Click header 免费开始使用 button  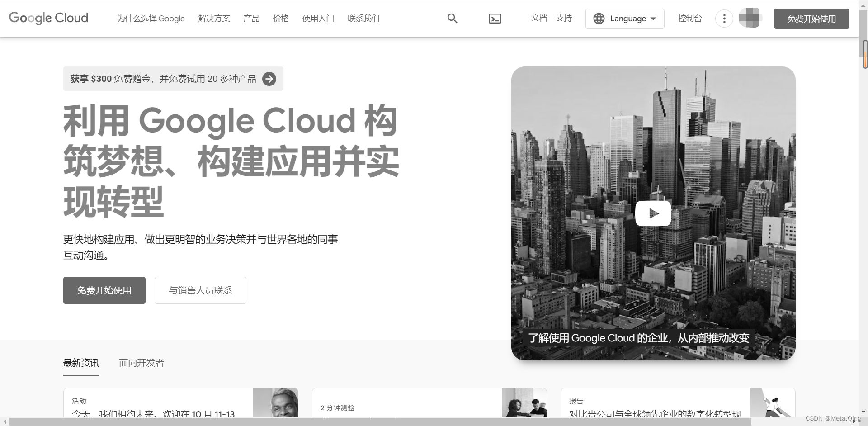[811, 19]
